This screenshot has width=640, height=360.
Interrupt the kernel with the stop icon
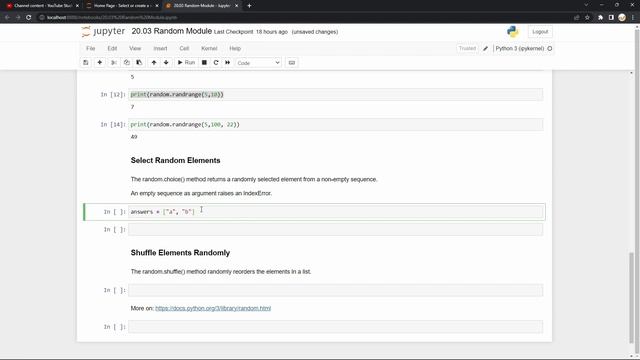[204, 62]
